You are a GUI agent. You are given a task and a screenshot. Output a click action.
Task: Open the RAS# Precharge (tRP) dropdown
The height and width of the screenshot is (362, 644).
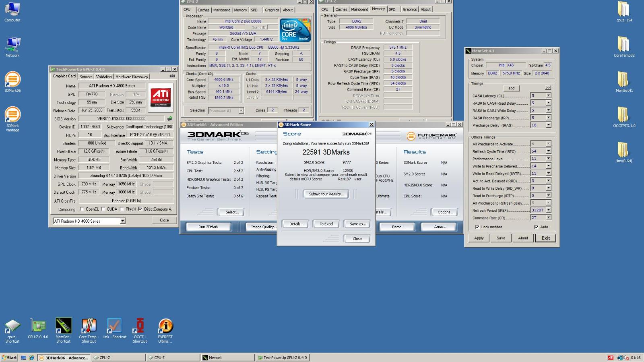(x=548, y=118)
